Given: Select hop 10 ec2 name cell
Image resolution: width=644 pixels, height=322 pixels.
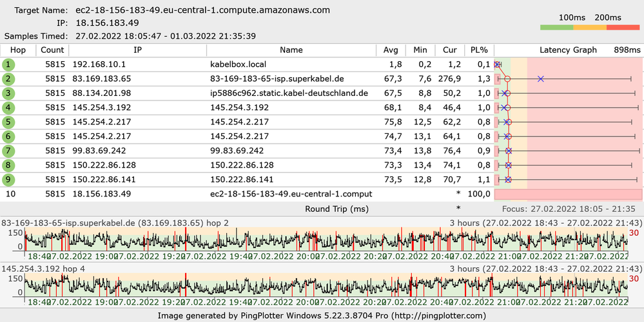Looking at the screenshot, I should [291, 194].
